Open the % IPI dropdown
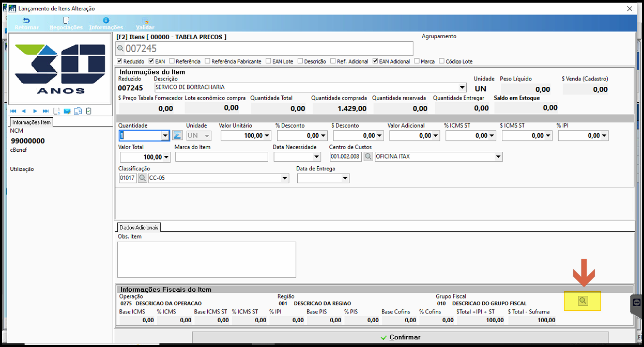 (x=604, y=136)
